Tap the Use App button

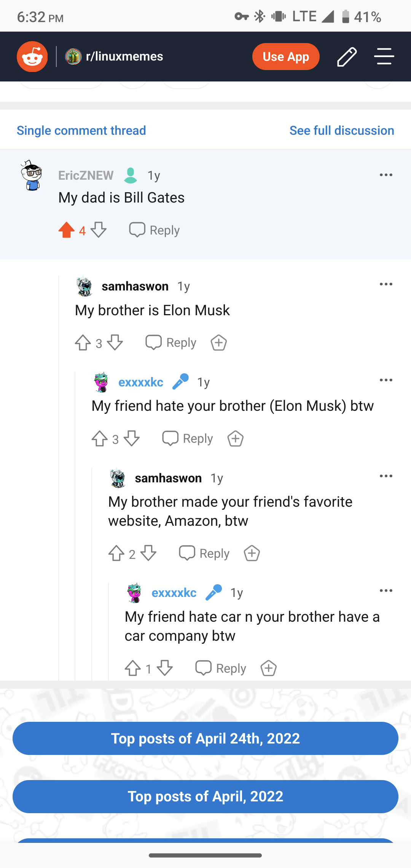(x=285, y=57)
